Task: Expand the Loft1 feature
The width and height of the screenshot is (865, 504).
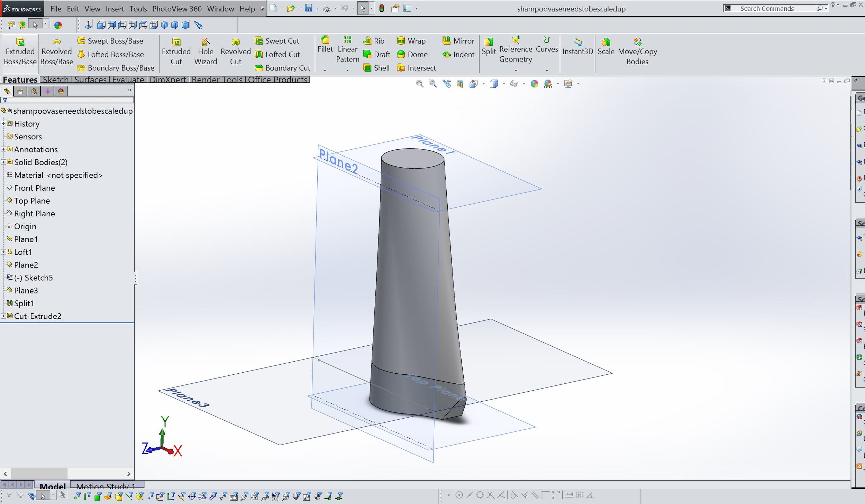Action: (3, 252)
